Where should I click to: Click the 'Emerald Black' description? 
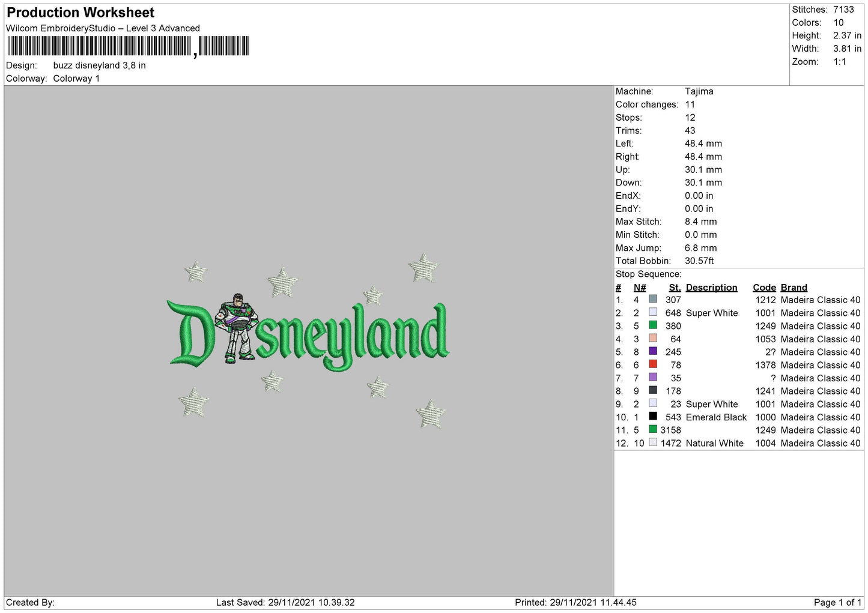pyautogui.click(x=716, y=417)
